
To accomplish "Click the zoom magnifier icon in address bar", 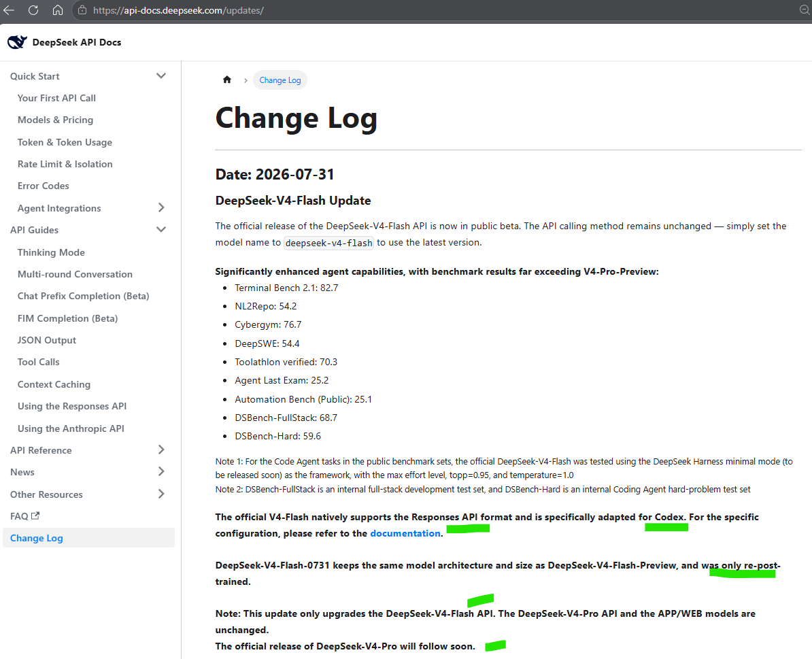I will point(805,10).
